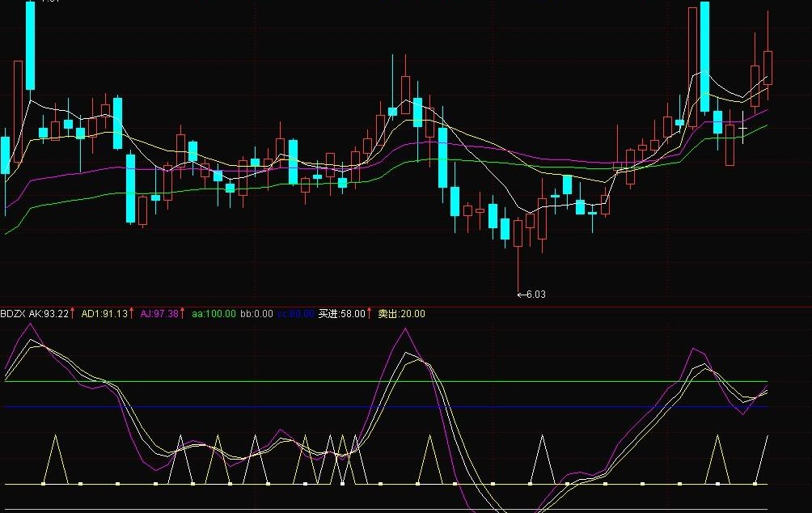Click the red up arrow after AK:93.22

coord(73,313)
